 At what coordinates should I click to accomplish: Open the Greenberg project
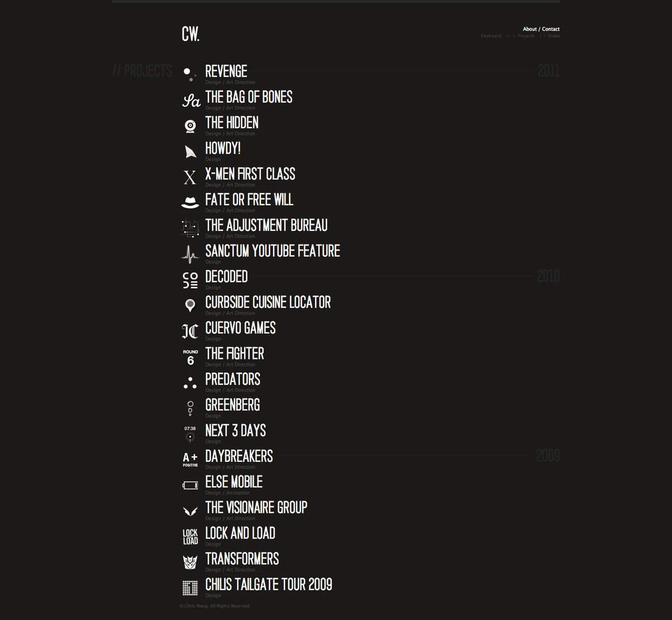(x=233, y=405)
